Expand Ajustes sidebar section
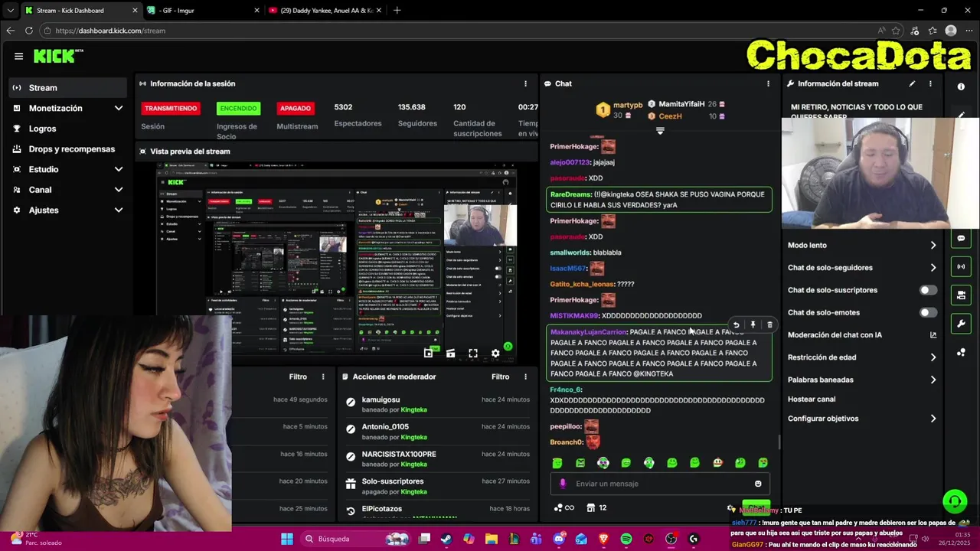 pyautogui.click(x=118, y=210)
